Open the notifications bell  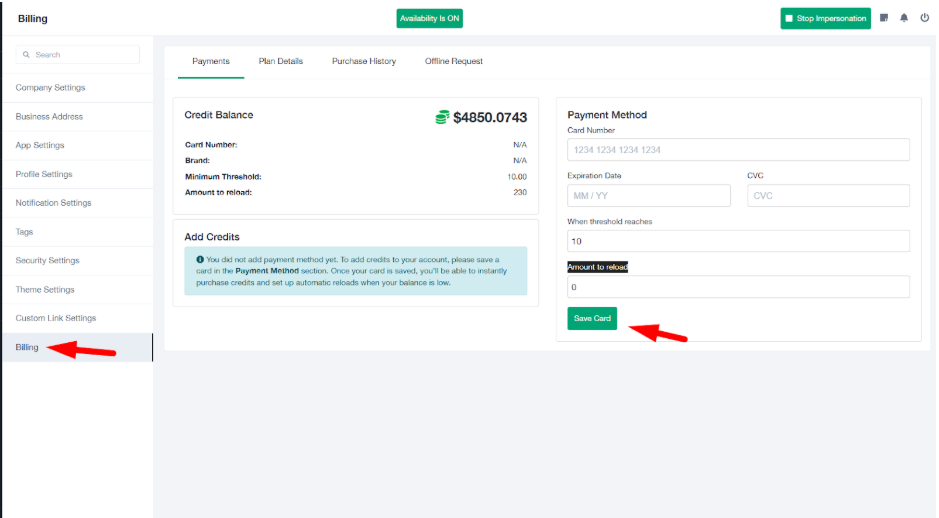point(904,18)
